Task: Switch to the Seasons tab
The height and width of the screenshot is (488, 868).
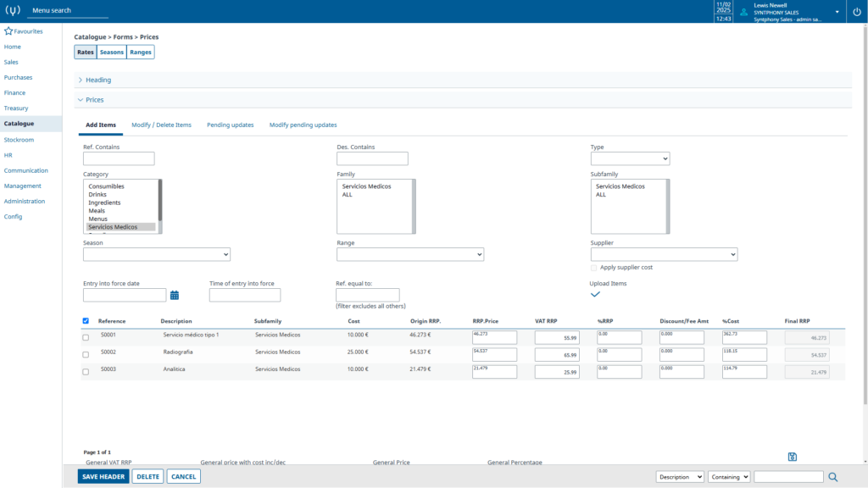Action: pos(111,52)
